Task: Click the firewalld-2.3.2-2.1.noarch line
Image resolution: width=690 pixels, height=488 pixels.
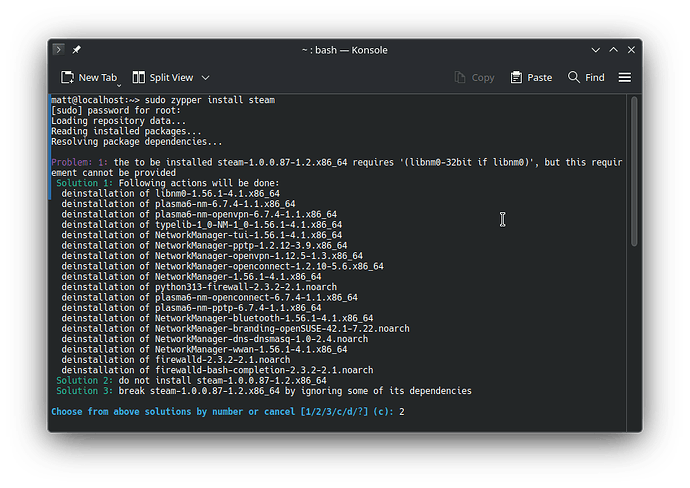Action: pyautogui.click(x=176, y=360)
